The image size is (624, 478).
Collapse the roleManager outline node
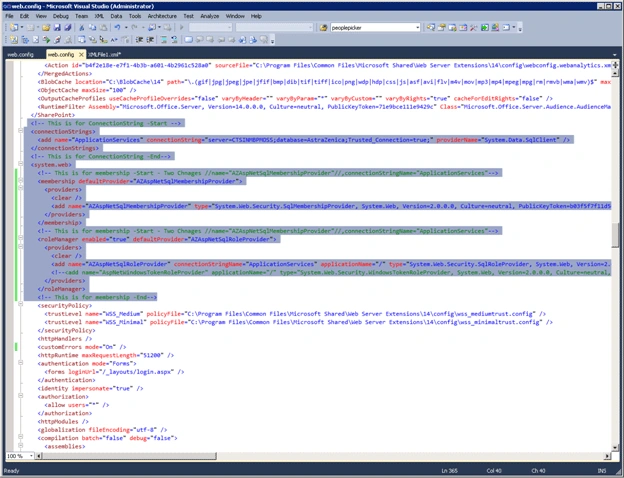coord(20,238)
